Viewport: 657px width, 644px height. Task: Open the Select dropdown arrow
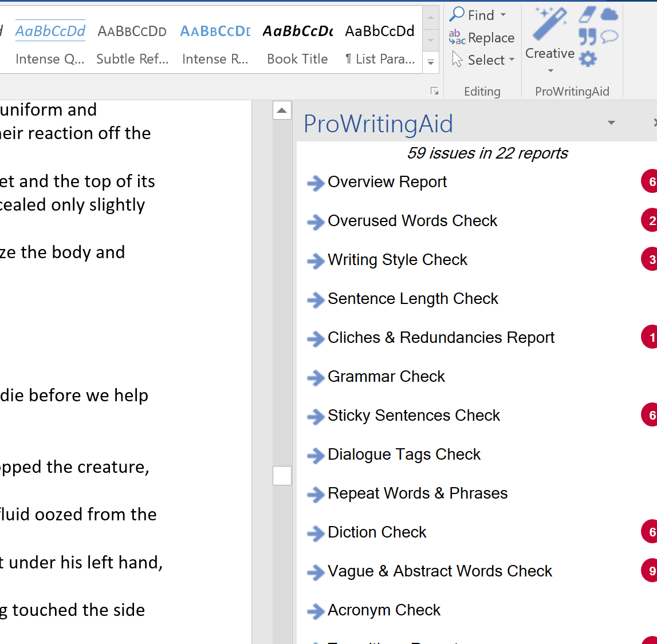[x=512, y=60]
